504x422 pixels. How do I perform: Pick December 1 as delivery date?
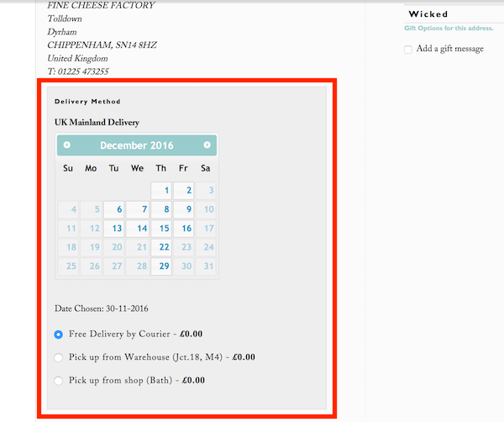click(161, 191)
